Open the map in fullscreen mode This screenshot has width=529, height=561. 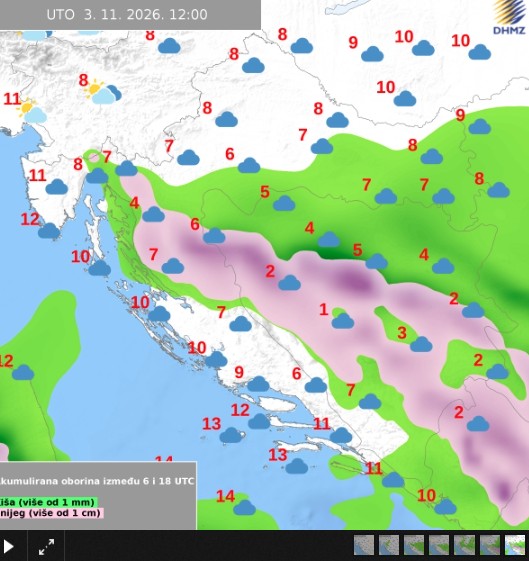tap(46, 547)
